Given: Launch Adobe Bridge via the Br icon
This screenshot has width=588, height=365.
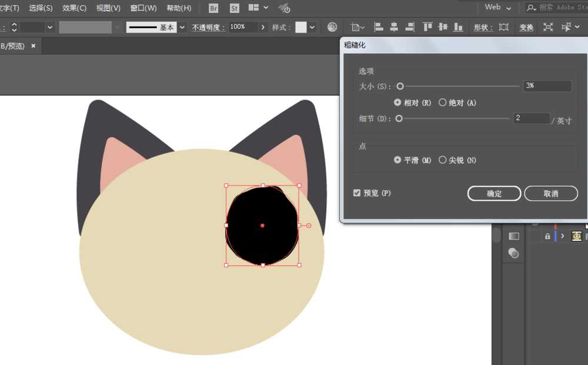Looking at the screenshot, I should (x=212, y=8).
